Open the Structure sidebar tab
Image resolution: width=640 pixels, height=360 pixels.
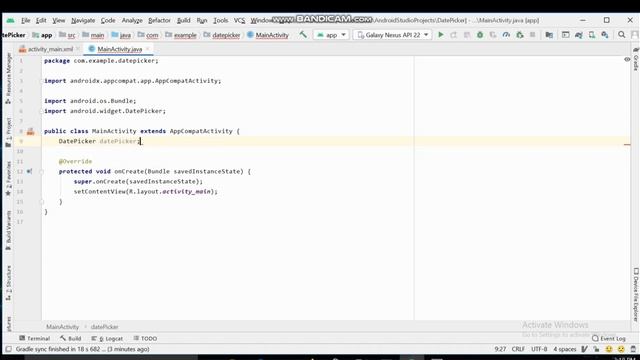pyautogui.click(x=8, y=283)
